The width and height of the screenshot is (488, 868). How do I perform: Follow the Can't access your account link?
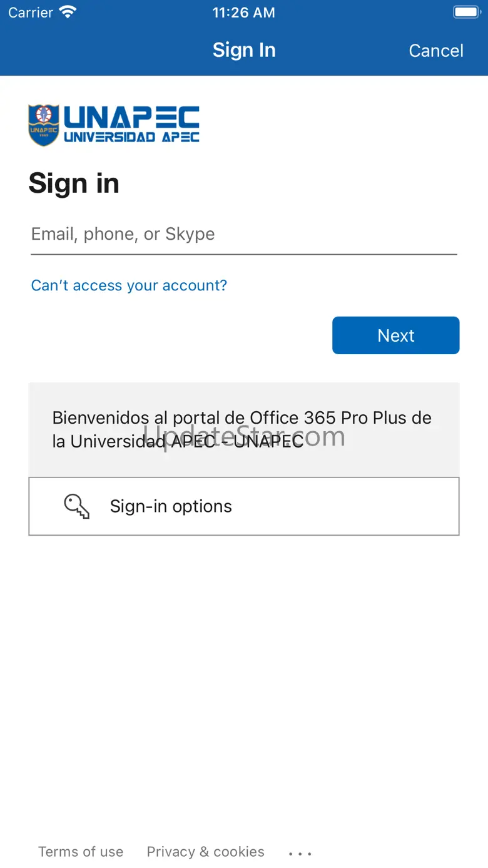click(x=129, y=285)
